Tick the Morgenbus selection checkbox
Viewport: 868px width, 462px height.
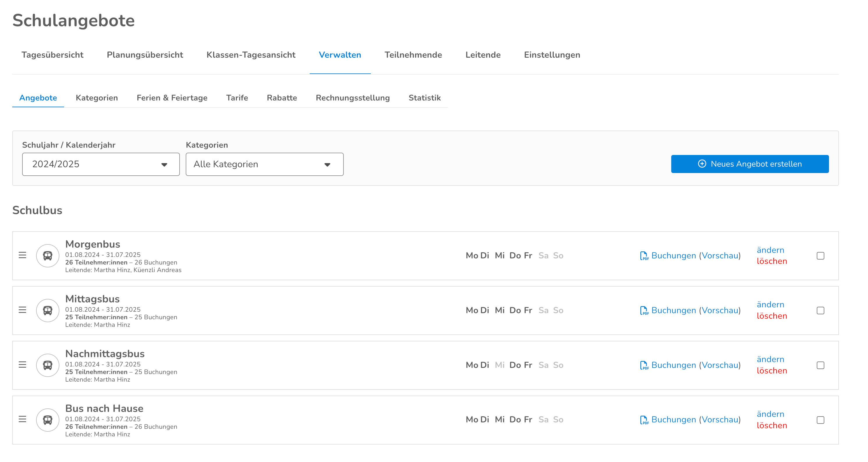(820, 256)
